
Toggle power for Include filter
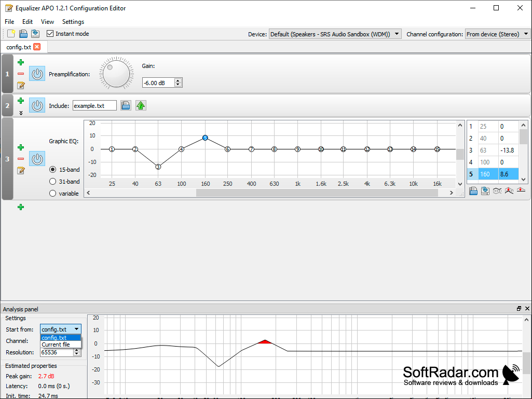37,105
